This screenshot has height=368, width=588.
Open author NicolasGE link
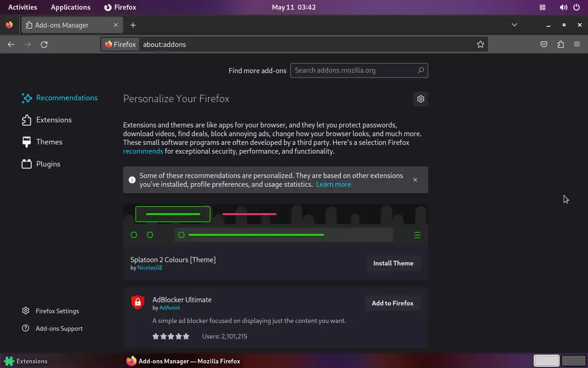pyautogui.click(x=150, y=268)
